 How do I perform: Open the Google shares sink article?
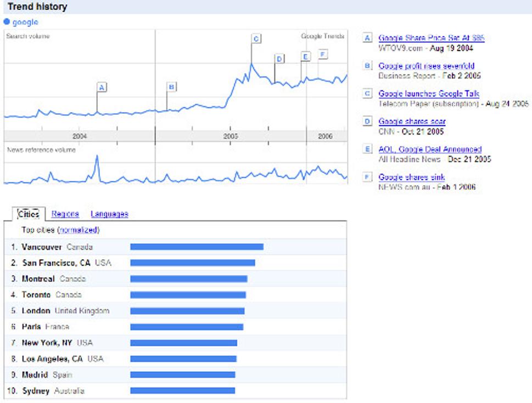tap(411, 177)
